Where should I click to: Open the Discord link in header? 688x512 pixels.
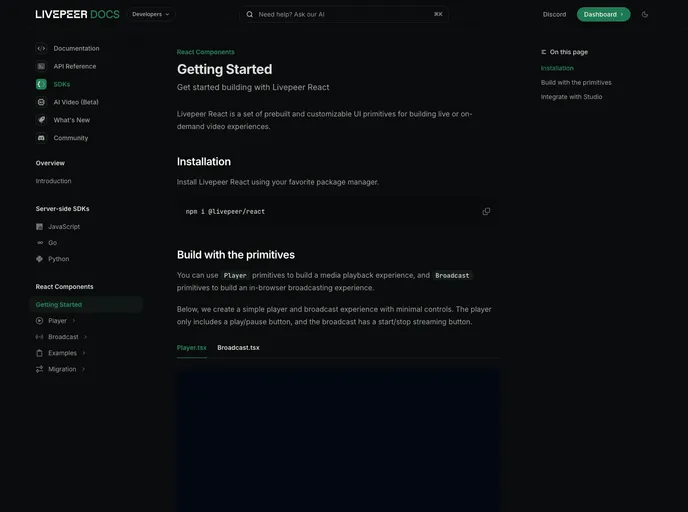(554, 14)
